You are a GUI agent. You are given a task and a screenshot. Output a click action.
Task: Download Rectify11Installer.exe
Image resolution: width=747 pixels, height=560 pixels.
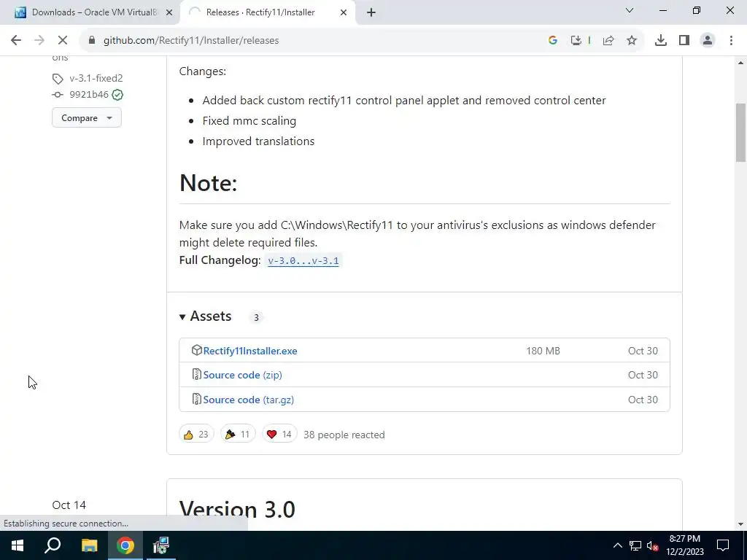click(250, 351)
